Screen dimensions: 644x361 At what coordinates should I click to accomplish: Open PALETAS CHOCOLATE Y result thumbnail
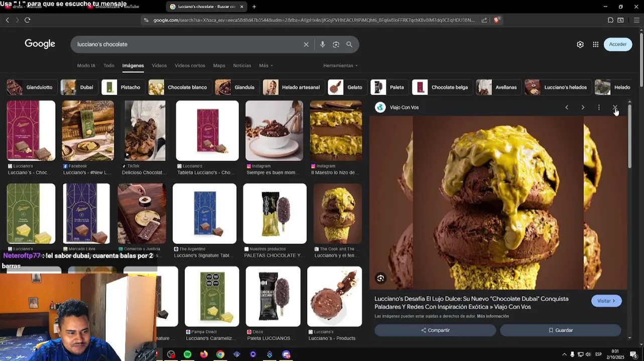pos(275,214)
